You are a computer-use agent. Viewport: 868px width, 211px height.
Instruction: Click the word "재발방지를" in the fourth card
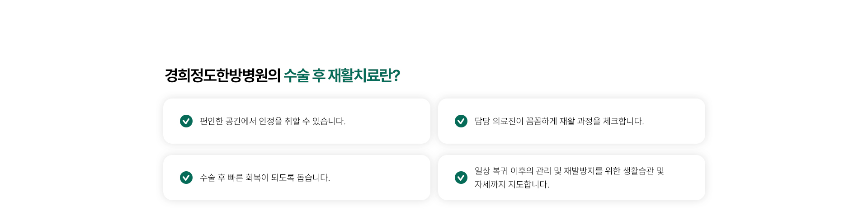583,171
